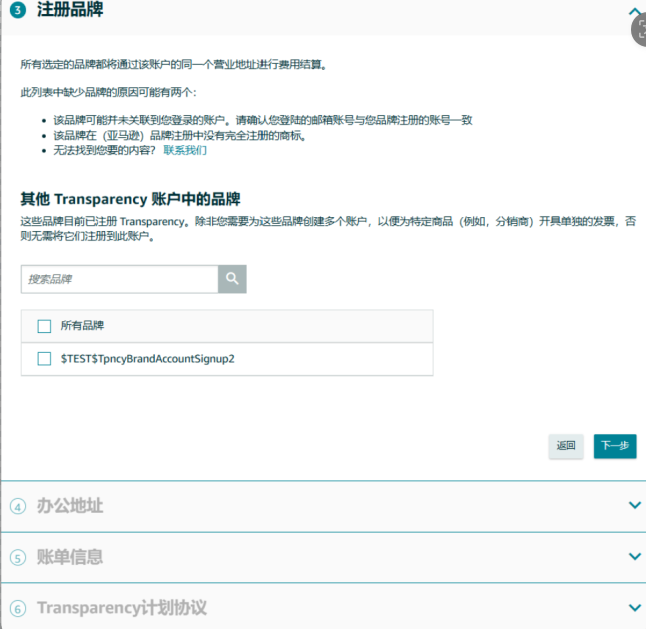The image size is (646, 629).
Task: Collapse the 注册品牌 section chevron
Action: coord(635,11)
